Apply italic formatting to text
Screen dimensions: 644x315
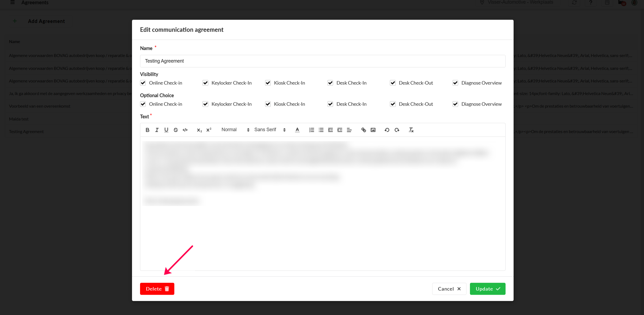pyautogui.click(x=157, y=130)
